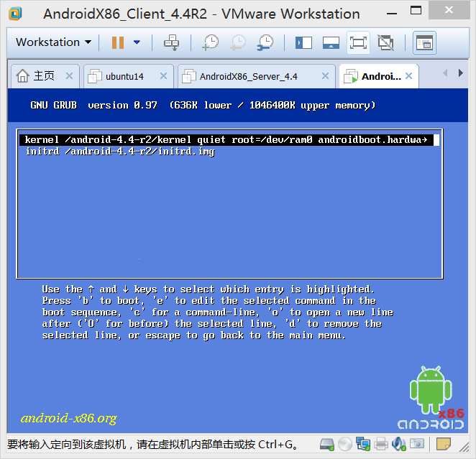Open the snapshot manager
Image resolution: width=476 pixels, height=459 pixels.
265,42
